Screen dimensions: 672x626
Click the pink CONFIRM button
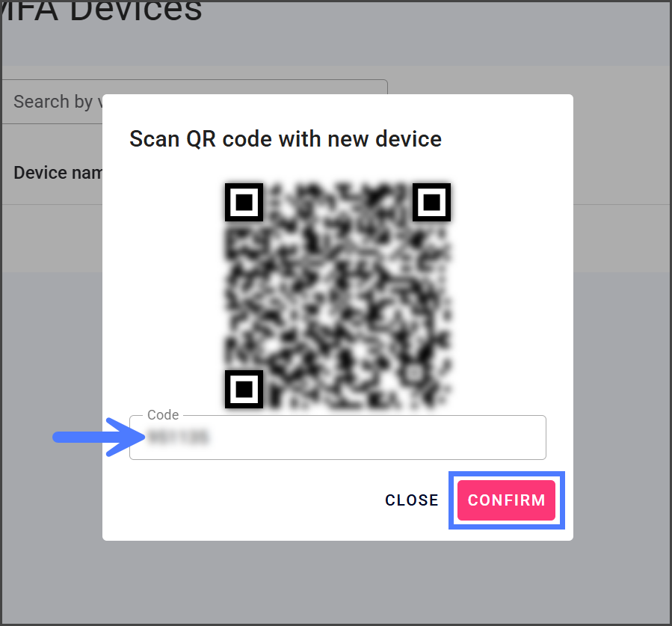[x=506, y=500]
